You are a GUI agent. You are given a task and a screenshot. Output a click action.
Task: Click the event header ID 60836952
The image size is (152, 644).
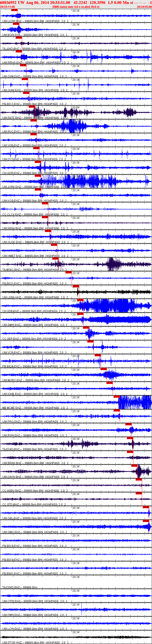coord(9,3)
